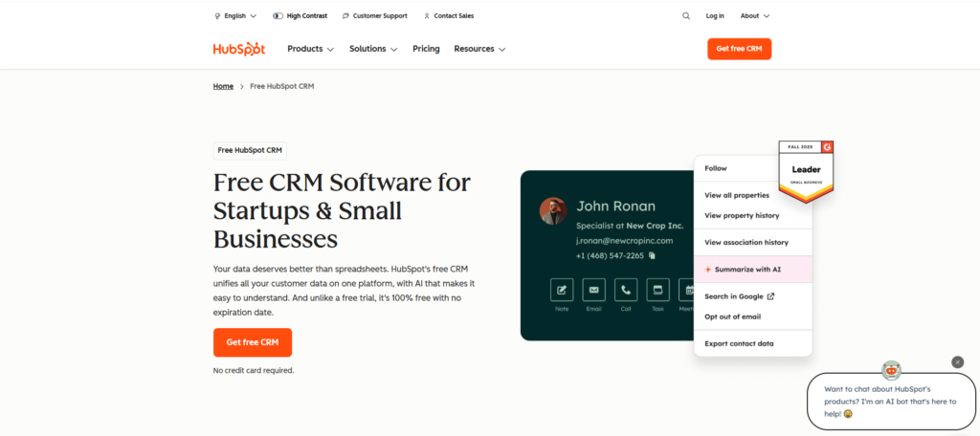Click the HubSpot logo
Screen dimensions: 980x436
point(238,49)
